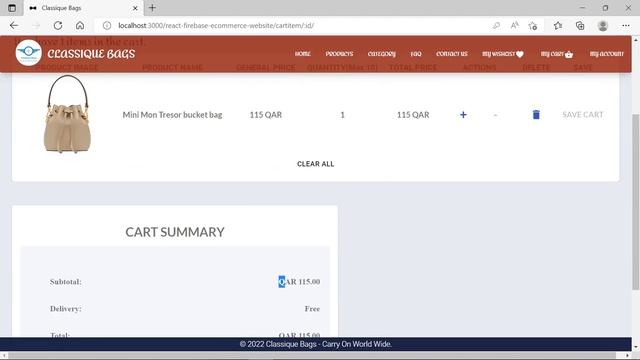Open My Cart basket link

(x=557, y=54)
